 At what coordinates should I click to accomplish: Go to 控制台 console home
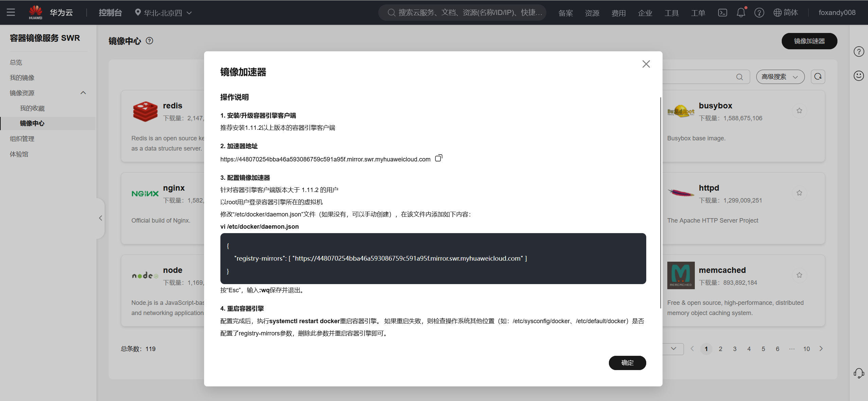[110, 13]
